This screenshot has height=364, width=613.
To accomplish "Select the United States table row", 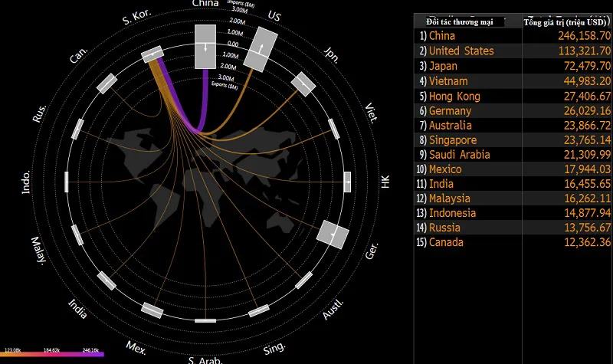I will click(x=513, y=51).
